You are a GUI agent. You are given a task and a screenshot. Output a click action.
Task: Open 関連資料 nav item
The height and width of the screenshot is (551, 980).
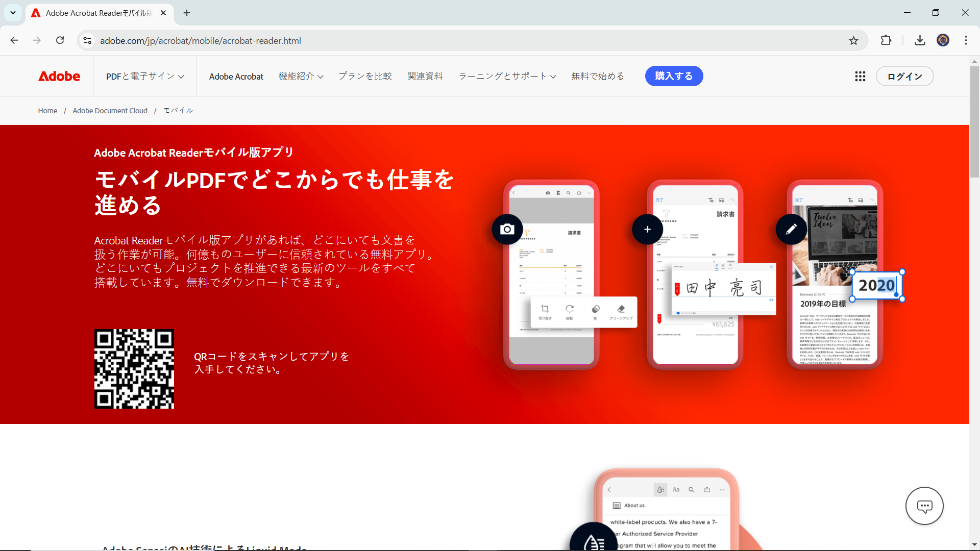425,77
